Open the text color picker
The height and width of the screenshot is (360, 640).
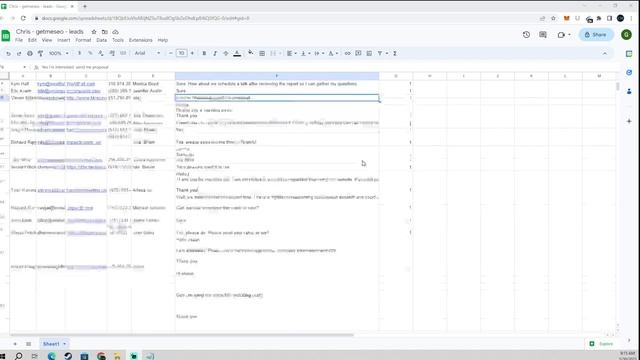point(237,53)
